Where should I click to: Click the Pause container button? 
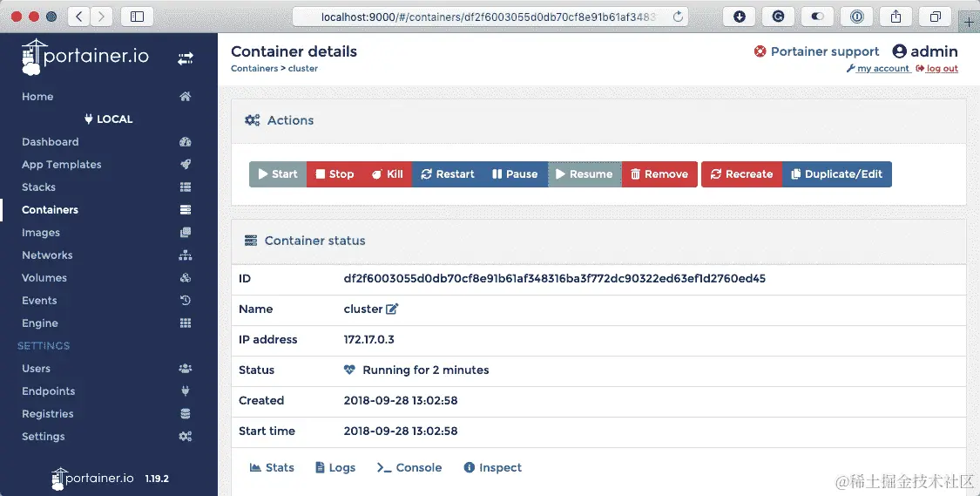point(516,173)
